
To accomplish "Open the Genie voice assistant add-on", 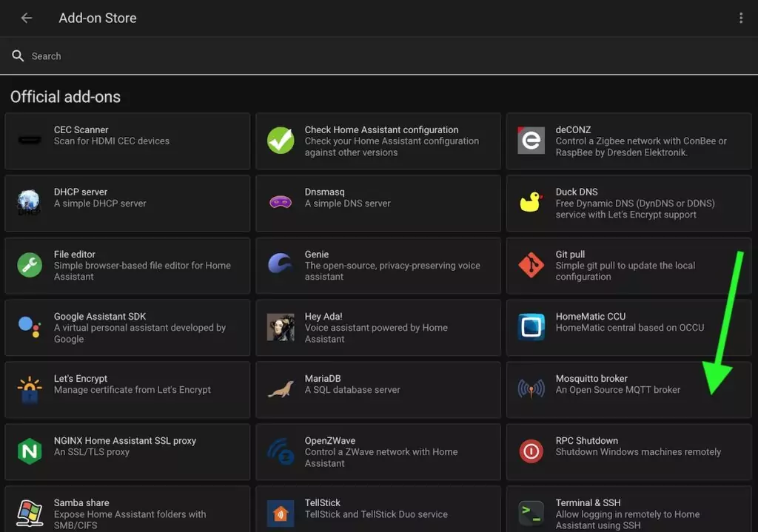I will (x=378, y=265).
